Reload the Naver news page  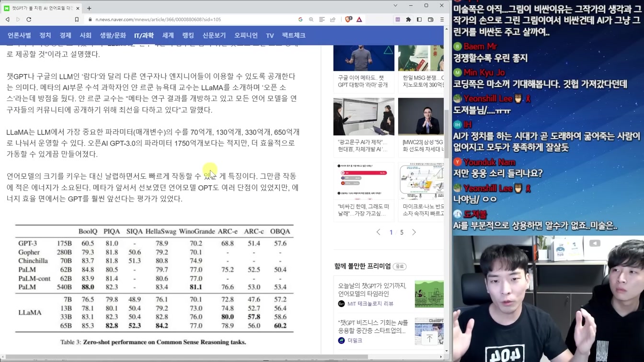coord(29,20)
